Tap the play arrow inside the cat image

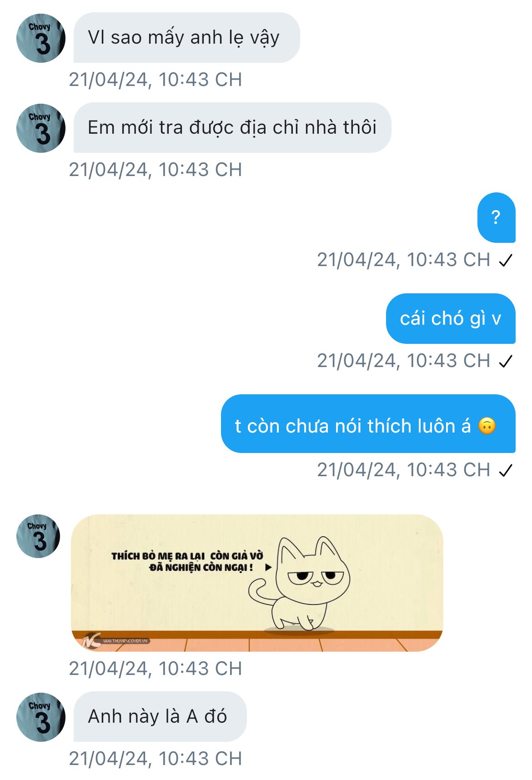pos(268,567)
